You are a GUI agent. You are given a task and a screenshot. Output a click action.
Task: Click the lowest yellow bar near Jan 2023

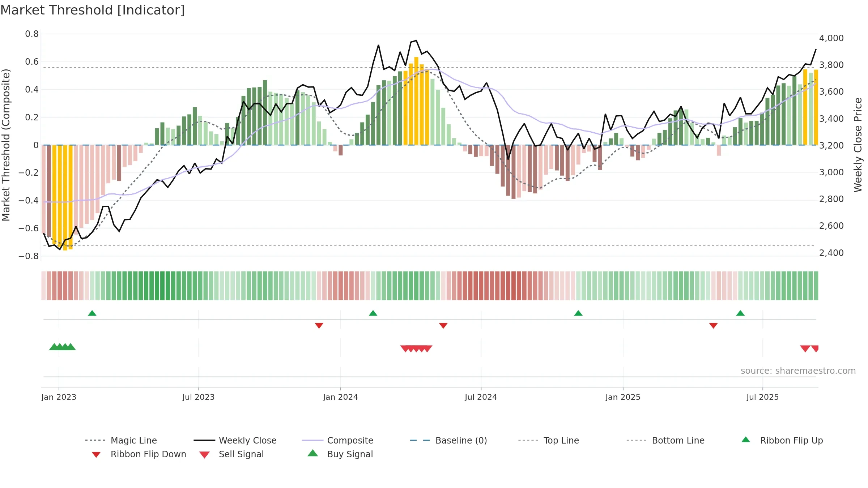(x=65, y=198)
